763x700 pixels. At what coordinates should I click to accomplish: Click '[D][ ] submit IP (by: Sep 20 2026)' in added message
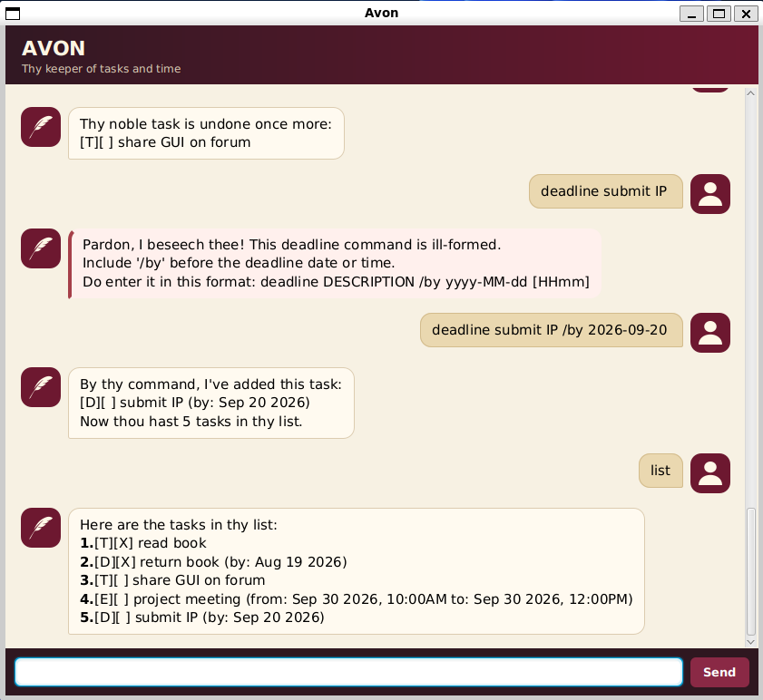coord(195,403)
